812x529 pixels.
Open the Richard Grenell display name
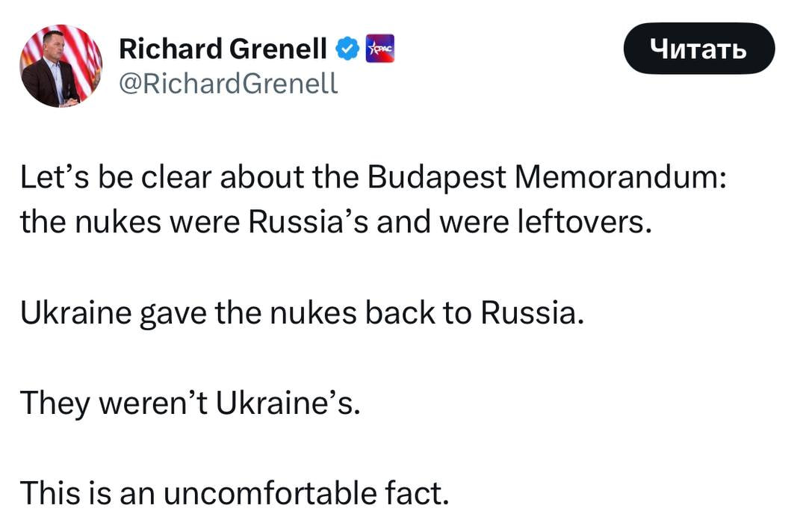pyautogui.click(x=223, y=49)
